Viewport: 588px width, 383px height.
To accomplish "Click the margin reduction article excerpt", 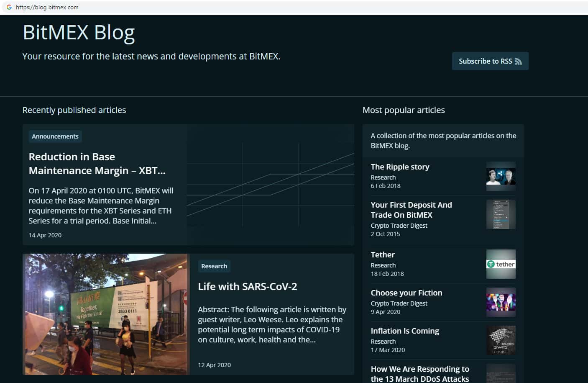I will [x=101, y=206].
